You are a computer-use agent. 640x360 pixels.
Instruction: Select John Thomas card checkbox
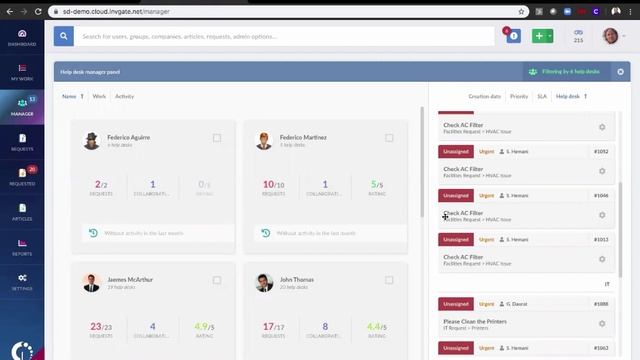click(x=389, y=280)
